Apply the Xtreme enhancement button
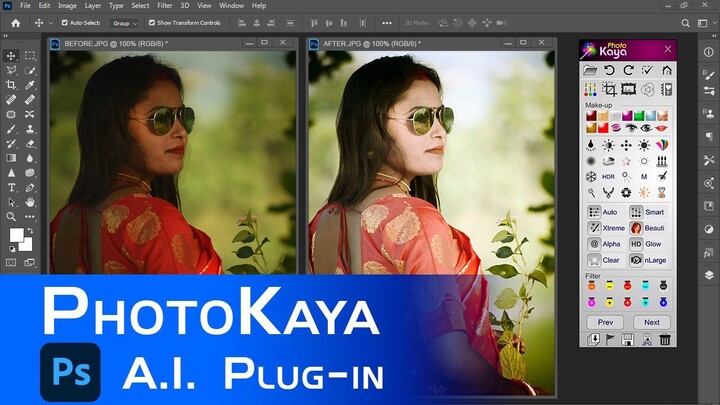Image resolution: width=720 pixels, height=405 pixels. 606,228
